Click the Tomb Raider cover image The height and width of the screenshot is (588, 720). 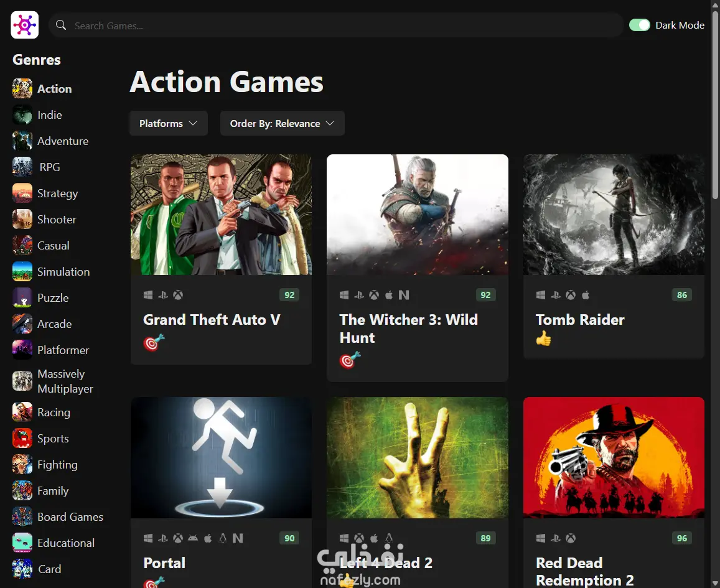click(614, 215)
